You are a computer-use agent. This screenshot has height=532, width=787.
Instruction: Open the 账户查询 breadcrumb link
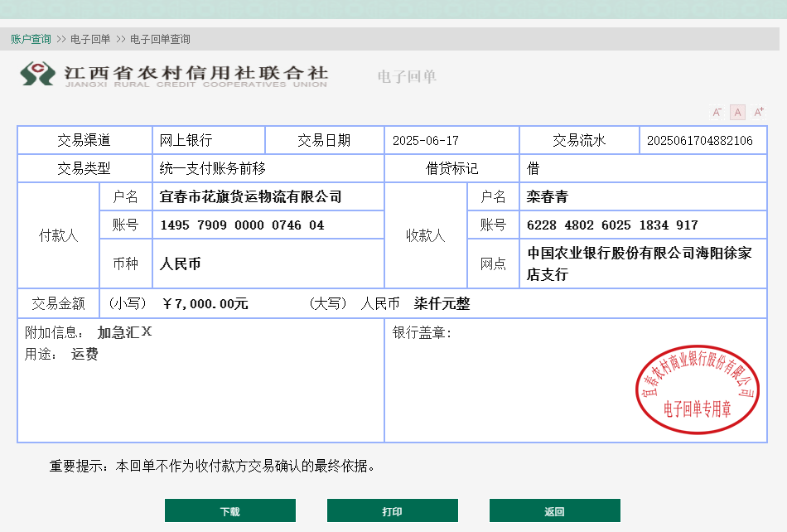pos(31,39)
